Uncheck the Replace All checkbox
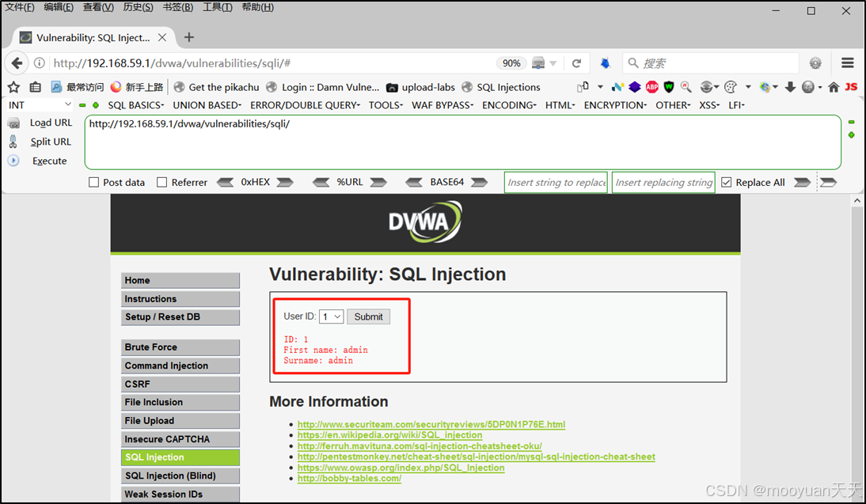 pyautogui.click(x=726, y=182)
